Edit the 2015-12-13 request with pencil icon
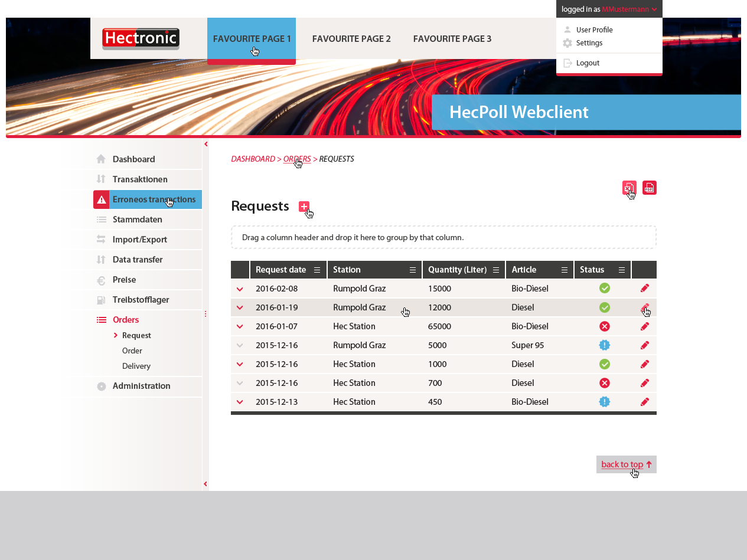Viewport: 747px width, 560px height. (645, 402)
